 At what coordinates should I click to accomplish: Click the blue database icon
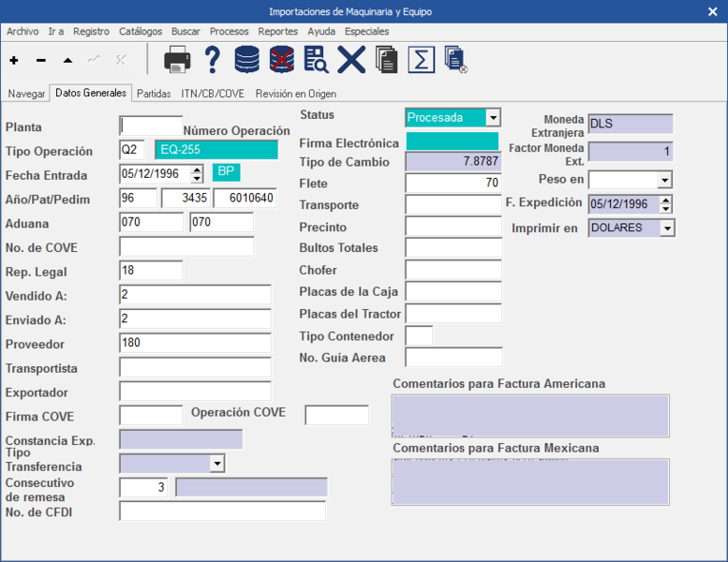(247, 59)
